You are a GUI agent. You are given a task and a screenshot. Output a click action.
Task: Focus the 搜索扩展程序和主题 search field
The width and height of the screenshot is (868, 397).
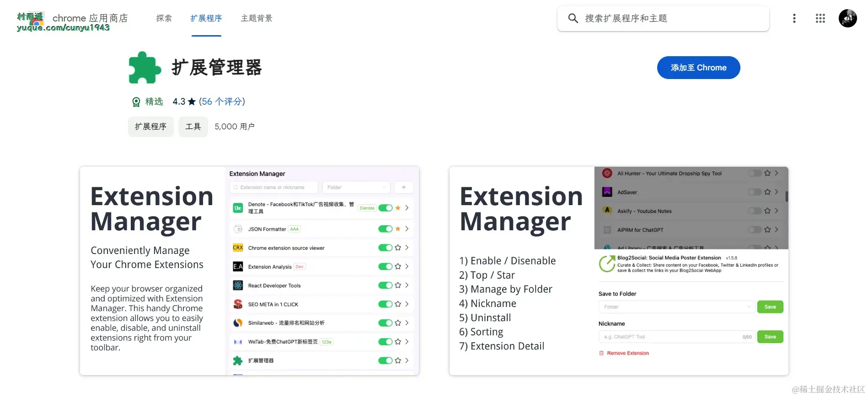[663, 19]
